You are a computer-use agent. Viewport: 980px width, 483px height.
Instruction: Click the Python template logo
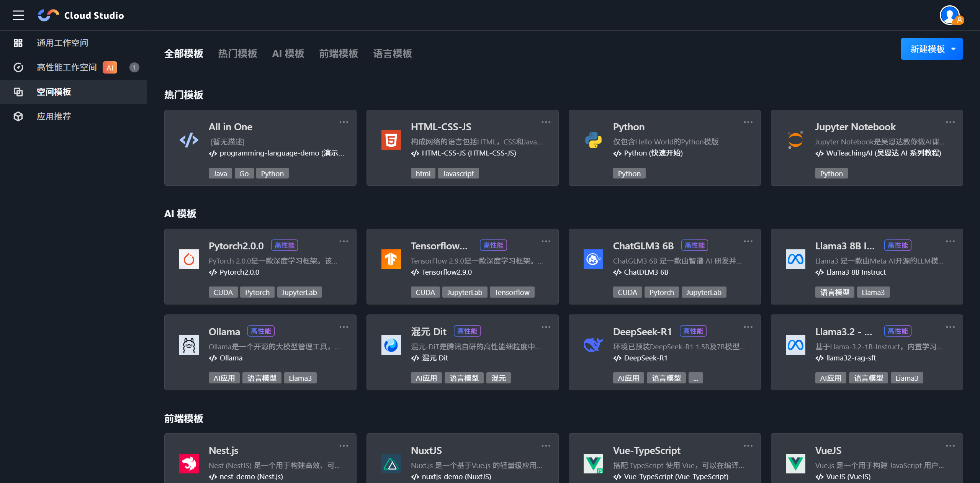pyautogui.click(x=593, y=140)
